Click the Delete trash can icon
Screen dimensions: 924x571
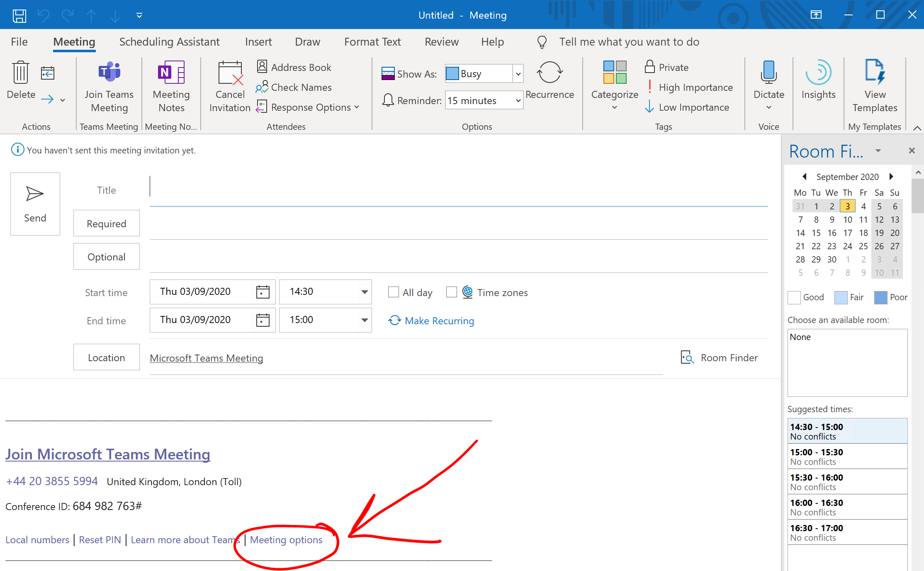[20, 73]
